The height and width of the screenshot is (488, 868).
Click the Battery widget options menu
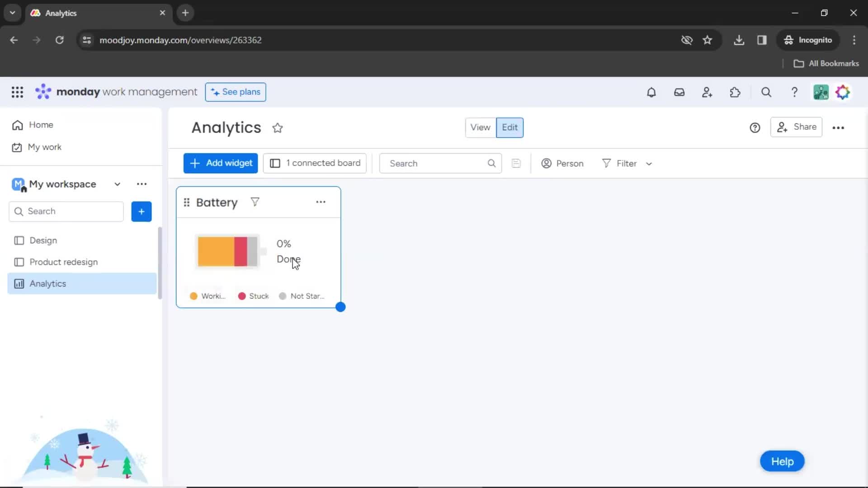click(320, 202)
